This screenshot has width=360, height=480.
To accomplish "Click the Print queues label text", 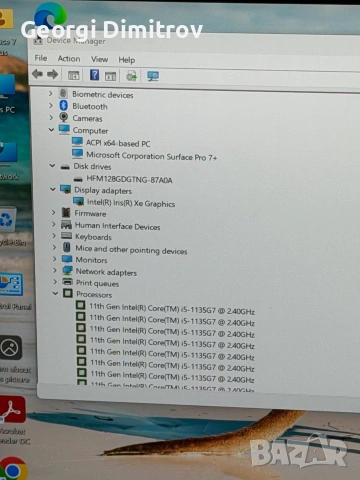I will click(97, 283).
